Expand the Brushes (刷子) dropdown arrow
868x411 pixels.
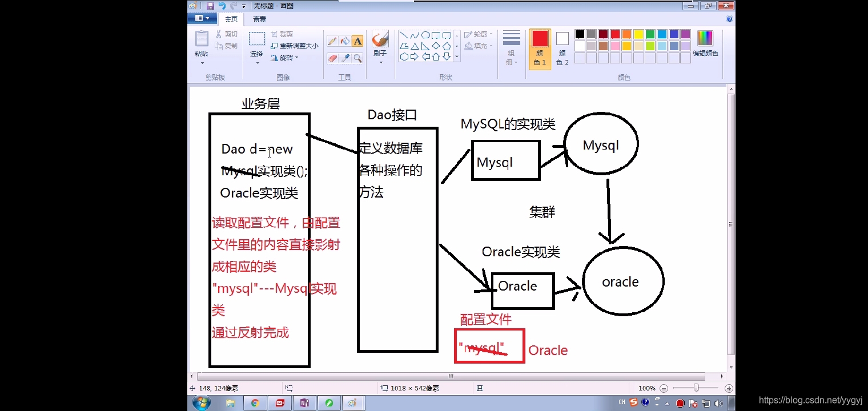point(380,62)
